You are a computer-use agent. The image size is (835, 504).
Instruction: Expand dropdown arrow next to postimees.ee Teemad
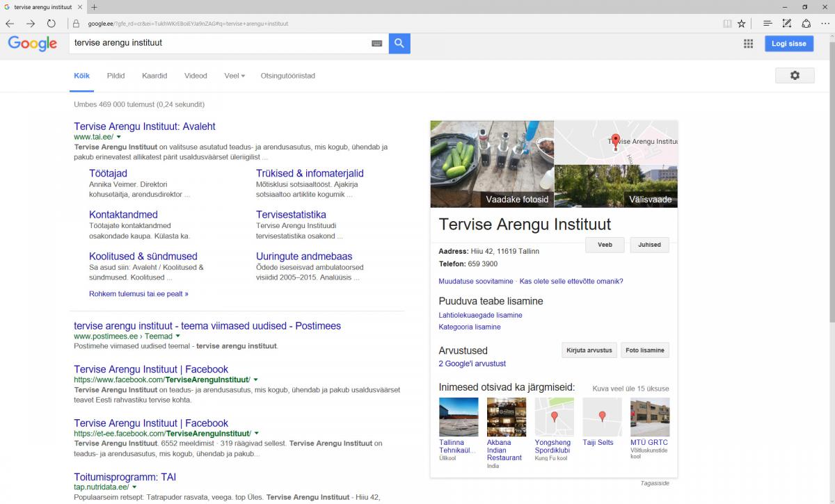pyautogui.click(x=178, y=336)
